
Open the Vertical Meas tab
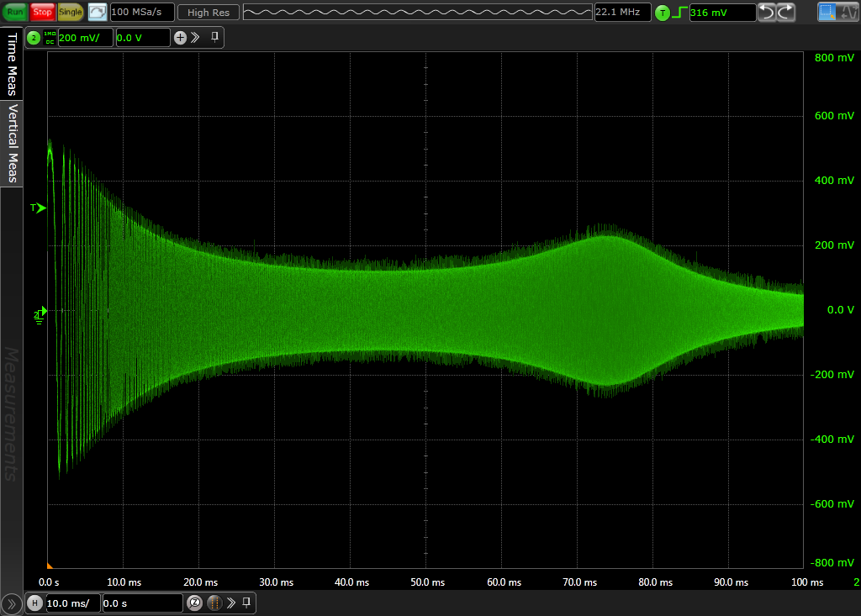coord(12,144)
